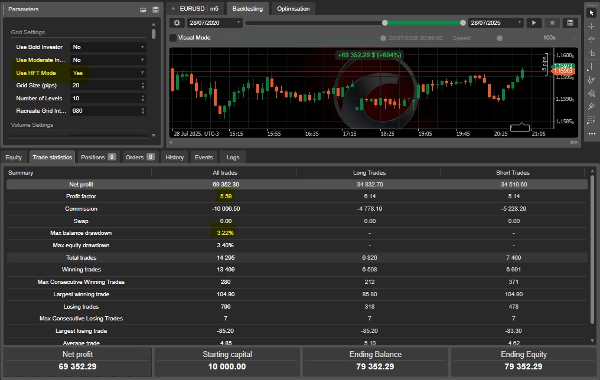The image size is (600, 380).
Task: Select the Commission row label
Action: (x=81, y=209)
